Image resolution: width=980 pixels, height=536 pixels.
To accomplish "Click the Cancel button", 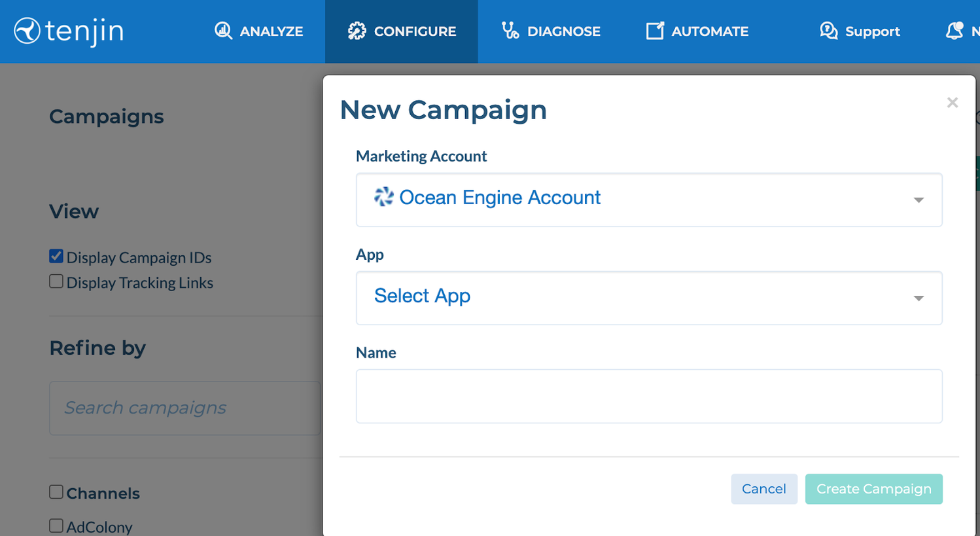I will pyautogui.click(x=764, y=489).
